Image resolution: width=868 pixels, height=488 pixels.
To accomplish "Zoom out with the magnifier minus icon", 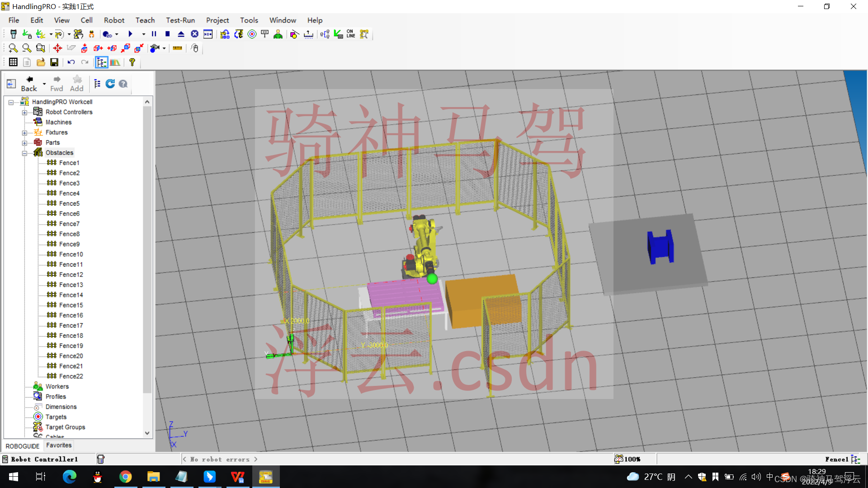I will pyautogui.click(x=27, y=48).
